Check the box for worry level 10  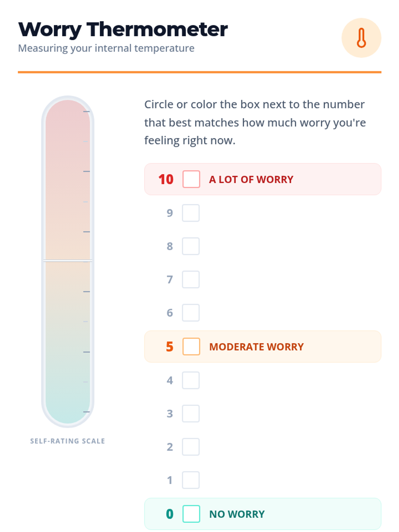[191, 179]
